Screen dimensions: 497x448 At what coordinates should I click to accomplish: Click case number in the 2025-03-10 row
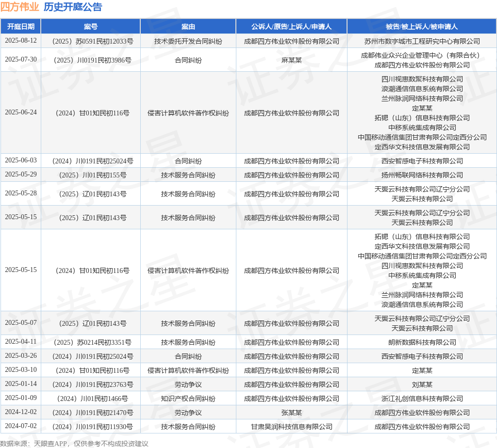93,370
